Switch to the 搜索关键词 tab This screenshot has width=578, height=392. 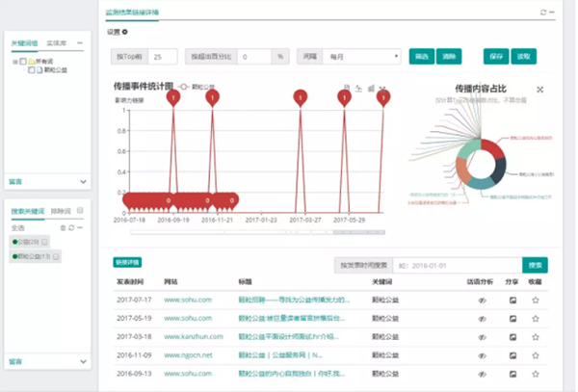click(x=27, y=211)
